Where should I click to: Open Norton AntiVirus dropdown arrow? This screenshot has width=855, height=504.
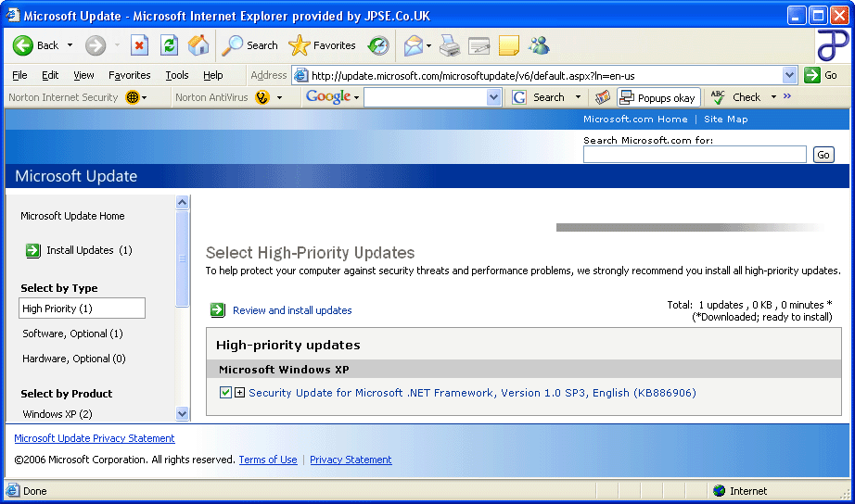279,98
